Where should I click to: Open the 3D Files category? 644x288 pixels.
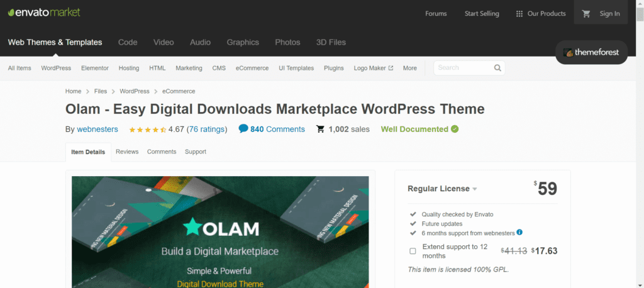[331, 42]
